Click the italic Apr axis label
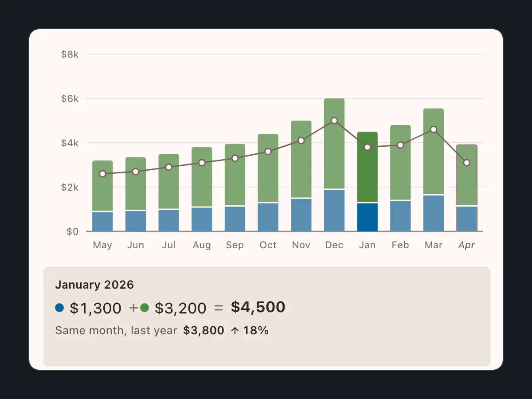 click(x=467, y=245)
